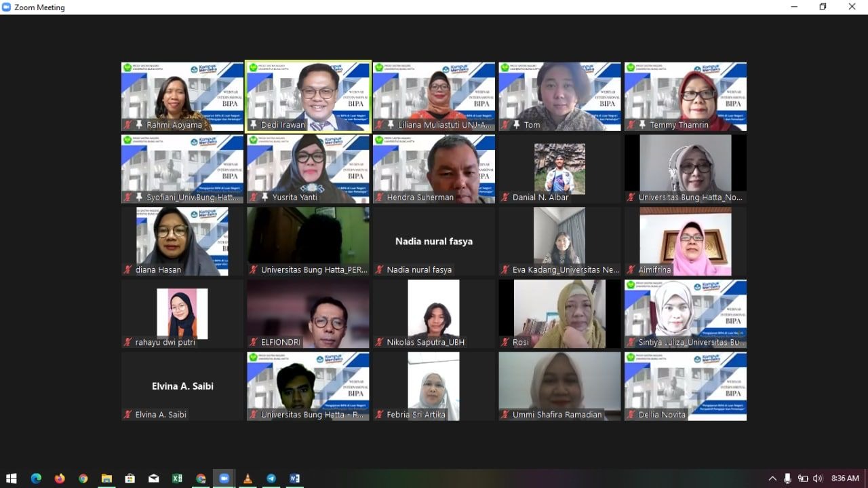Viewport: 868px width, 488px height.
Task: Open Firefox from the taskbar
Action: [x=60, y=478]
